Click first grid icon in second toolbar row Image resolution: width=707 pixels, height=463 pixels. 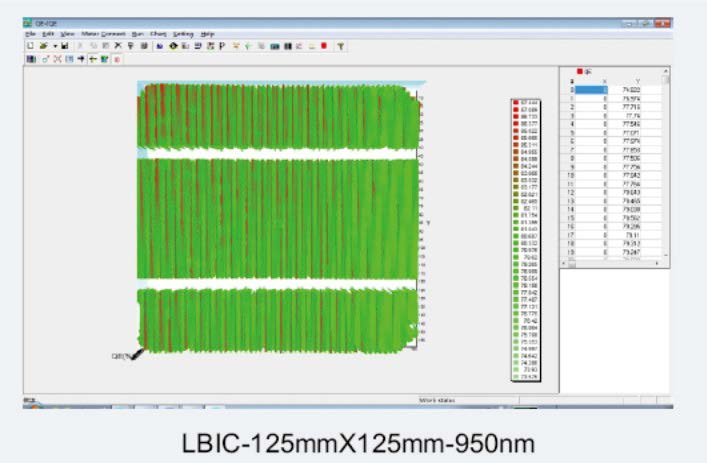31,59
